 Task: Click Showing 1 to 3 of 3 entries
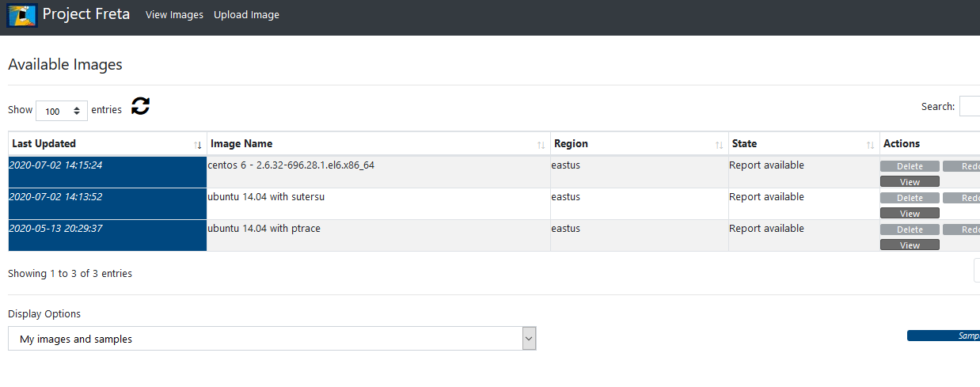click(x=70, y=274)
